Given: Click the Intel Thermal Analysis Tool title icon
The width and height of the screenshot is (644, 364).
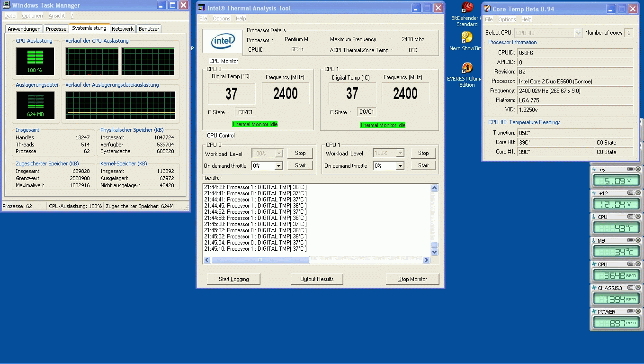Looking at the screenshot, I should click(x=202, y=8).
